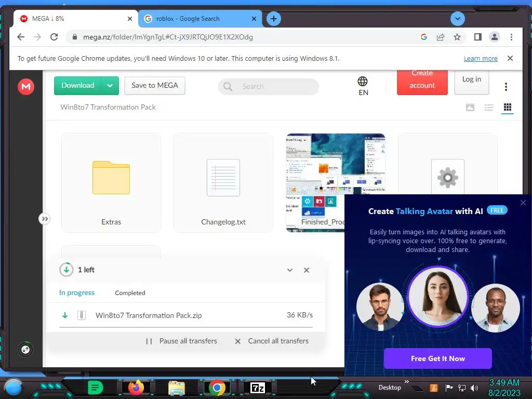Close the transfers panel
Image resolution: width=532 pixels, height=399 pixels.
tap(307, 270)
